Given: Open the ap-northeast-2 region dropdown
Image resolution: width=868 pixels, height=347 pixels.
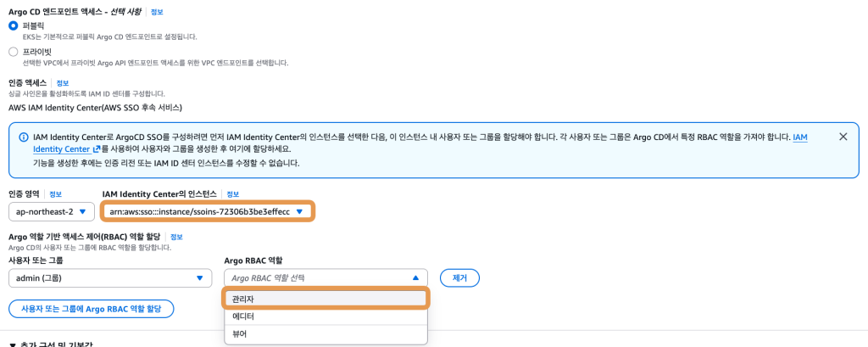Looking at the screenshot, I should click(51, 211).
